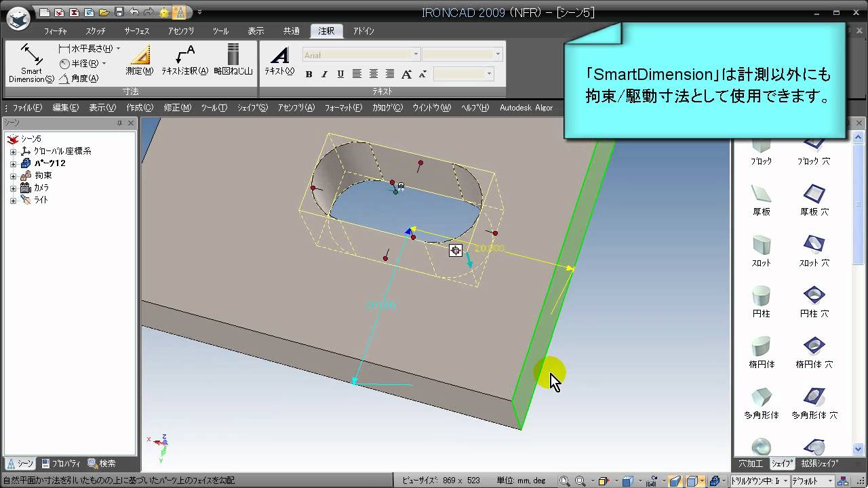This screenshot has width=868, height=488.
Task: Click the positioning anchor icon near slot
Action: tap(456, 251)
